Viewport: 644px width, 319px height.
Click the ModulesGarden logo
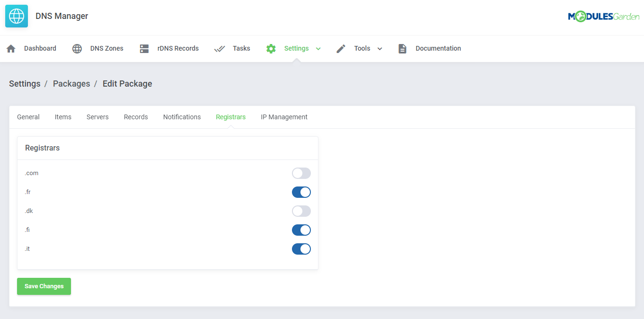coord(603,16)
